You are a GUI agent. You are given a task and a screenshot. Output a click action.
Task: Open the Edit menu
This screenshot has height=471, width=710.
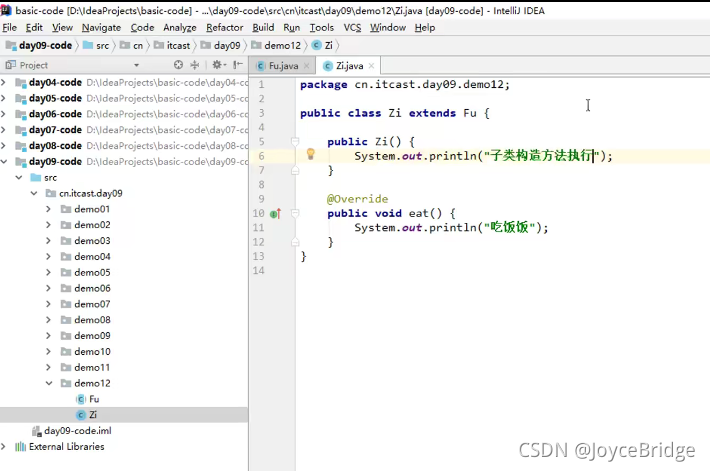[x=34, y=28]
